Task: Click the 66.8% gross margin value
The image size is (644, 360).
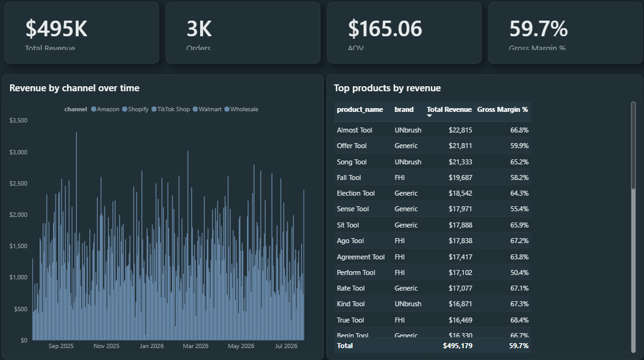Action: tap(520, 130)
